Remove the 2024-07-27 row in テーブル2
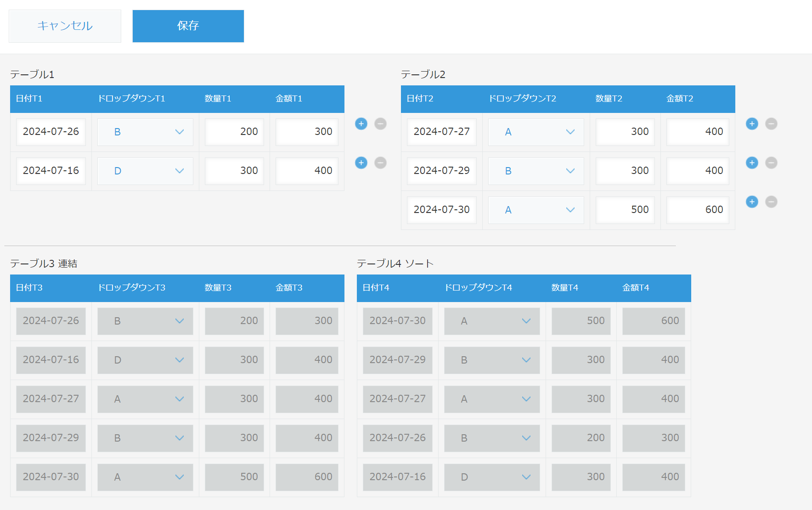 [771, 123]
